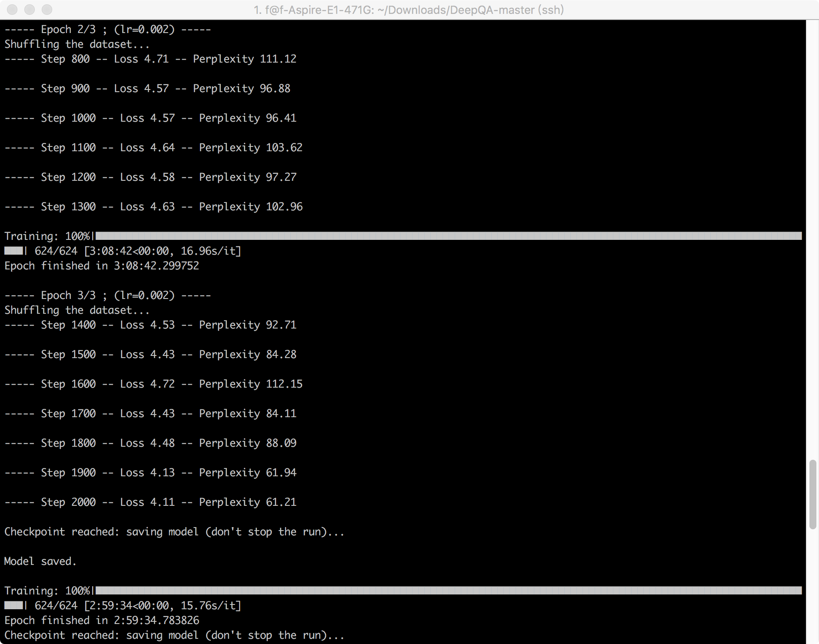Click the Step 1600 Perplexity 112.15 line

[153, 384]
